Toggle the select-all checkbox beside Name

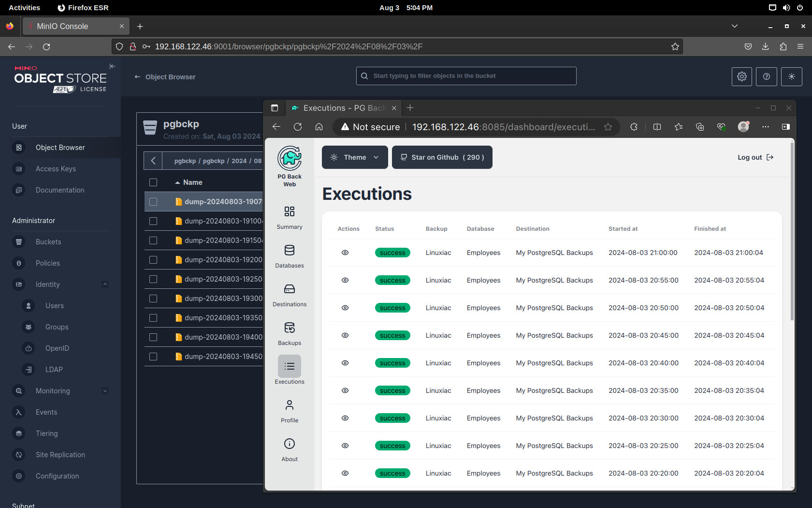click(153, 182)
